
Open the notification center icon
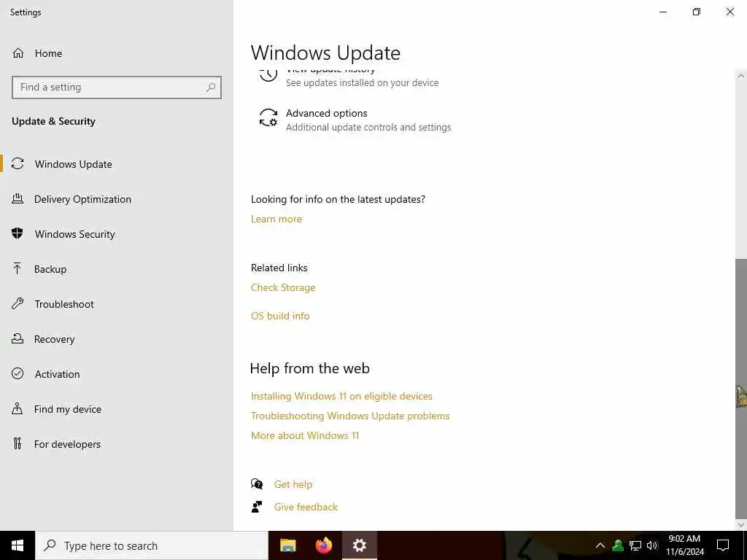pyautogui.click(x=723, y=545)
